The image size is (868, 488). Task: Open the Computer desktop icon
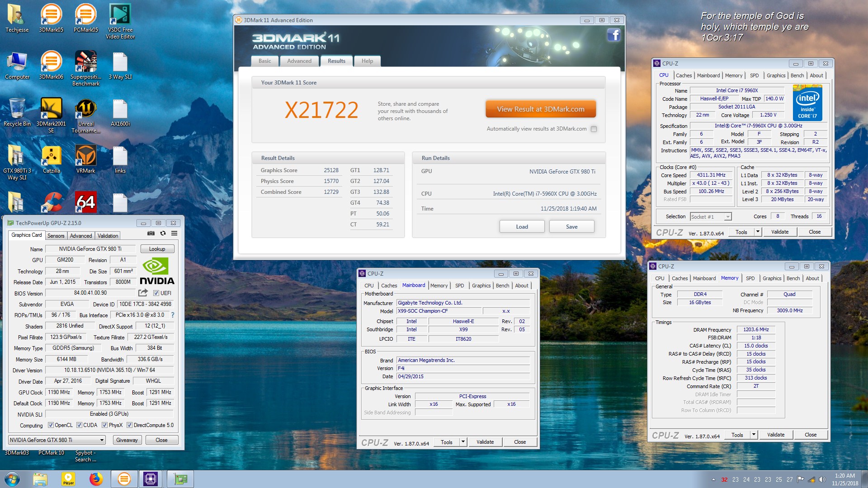pos(17,66)
